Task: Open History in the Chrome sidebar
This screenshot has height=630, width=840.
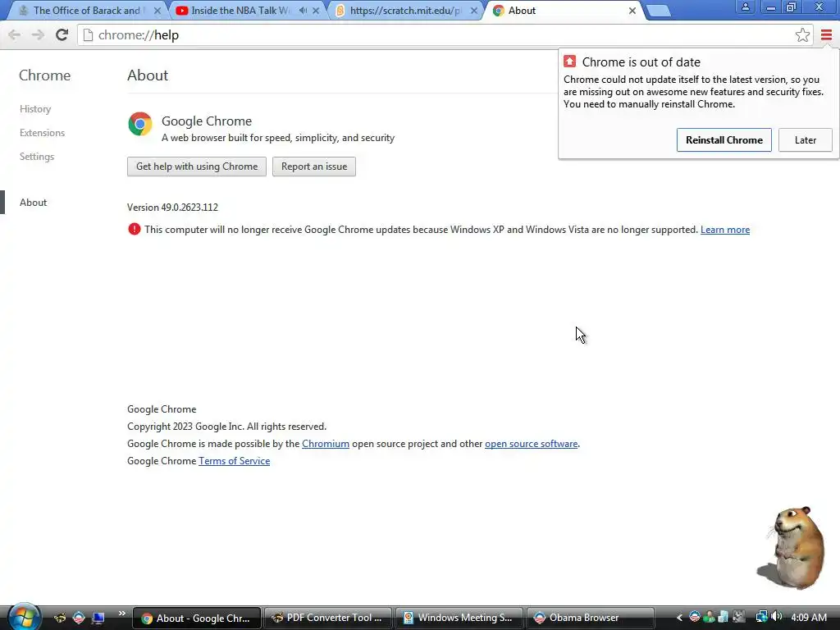Action: (35, 109)
